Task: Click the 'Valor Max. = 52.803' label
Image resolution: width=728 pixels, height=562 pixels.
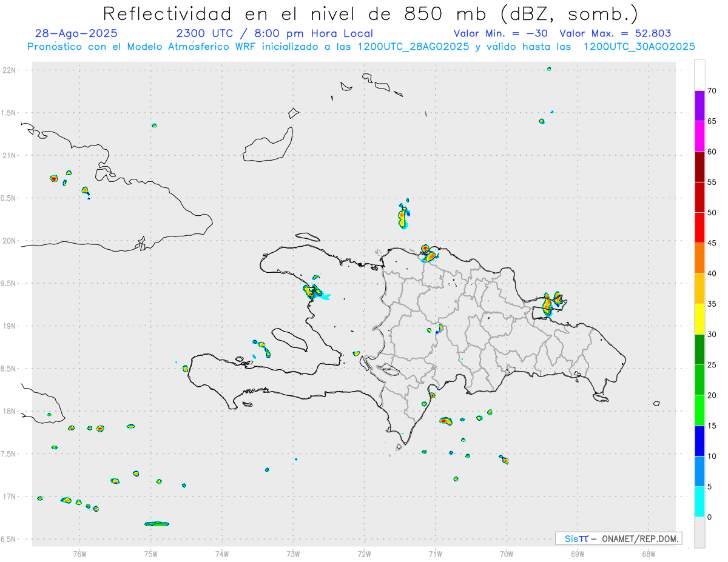Action: pos(615,33)
